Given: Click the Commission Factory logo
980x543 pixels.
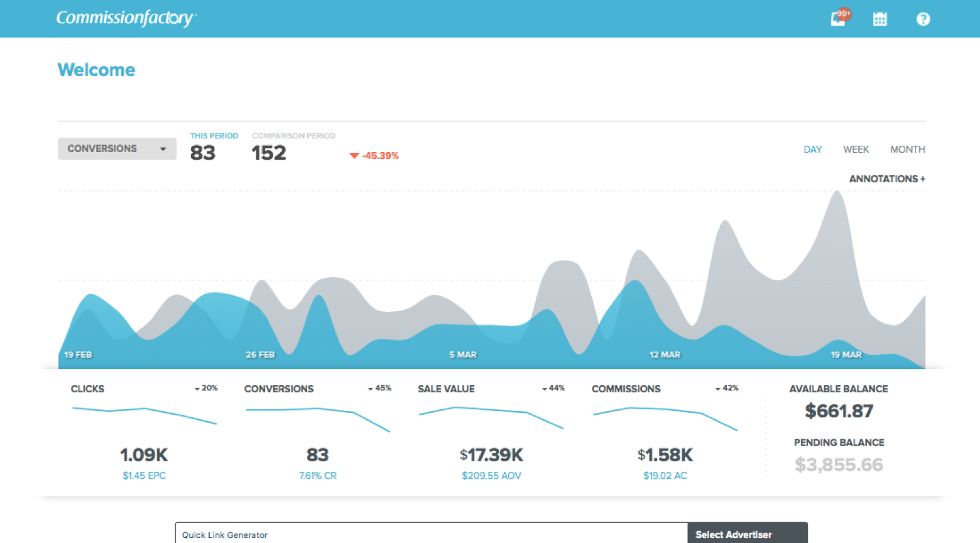Looking at the screenshot, I should (126, 18).
